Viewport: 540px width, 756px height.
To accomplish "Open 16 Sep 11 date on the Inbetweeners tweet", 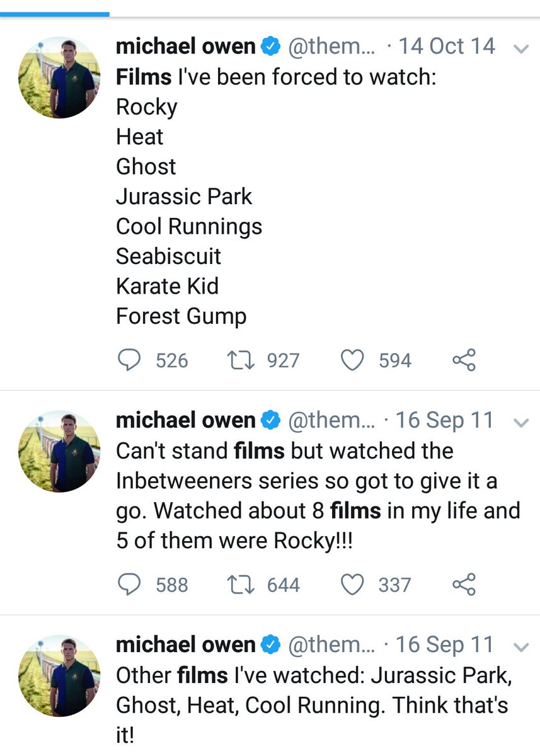I will coord(445,421).
